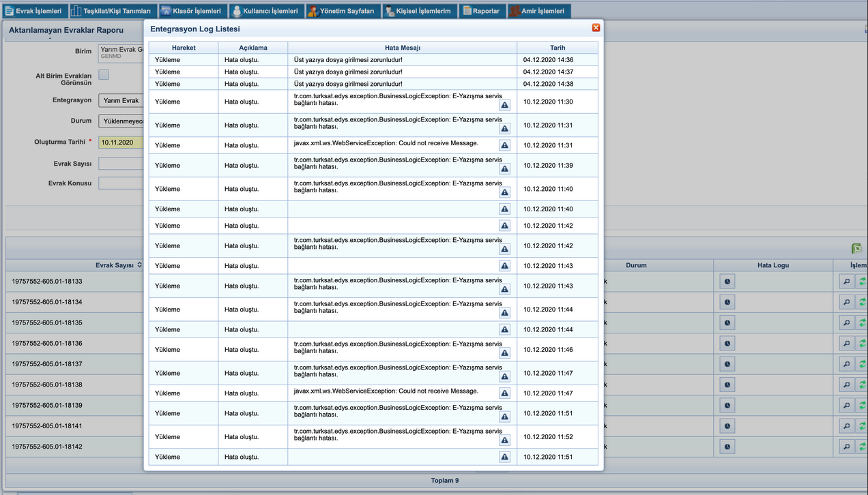Select the 04.12.2020 14:38 date cell

tap(558, 84)
